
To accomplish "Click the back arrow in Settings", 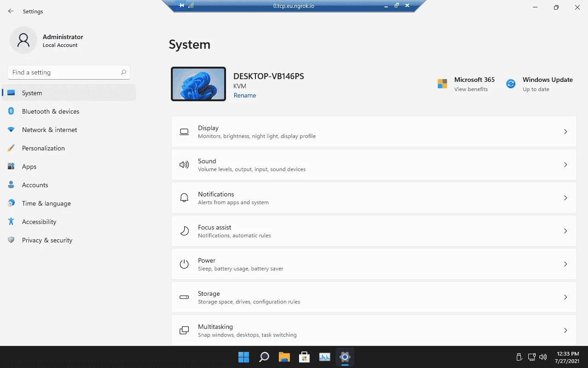I will point(11,11).
